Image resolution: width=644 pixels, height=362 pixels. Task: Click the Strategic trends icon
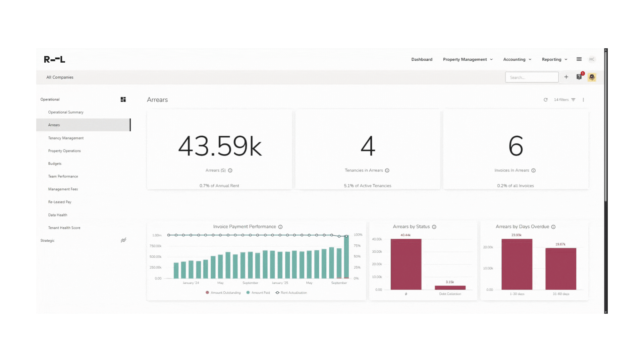(x=123, y=240)
